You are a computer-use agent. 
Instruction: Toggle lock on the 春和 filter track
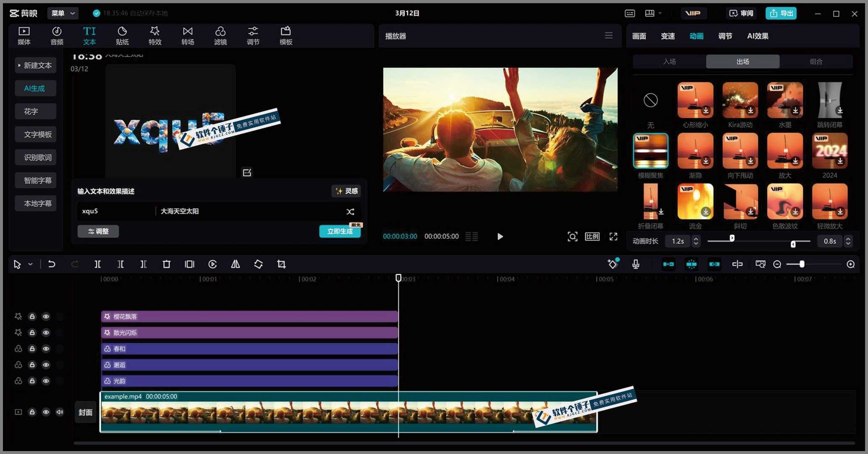[x=32, y=349]
